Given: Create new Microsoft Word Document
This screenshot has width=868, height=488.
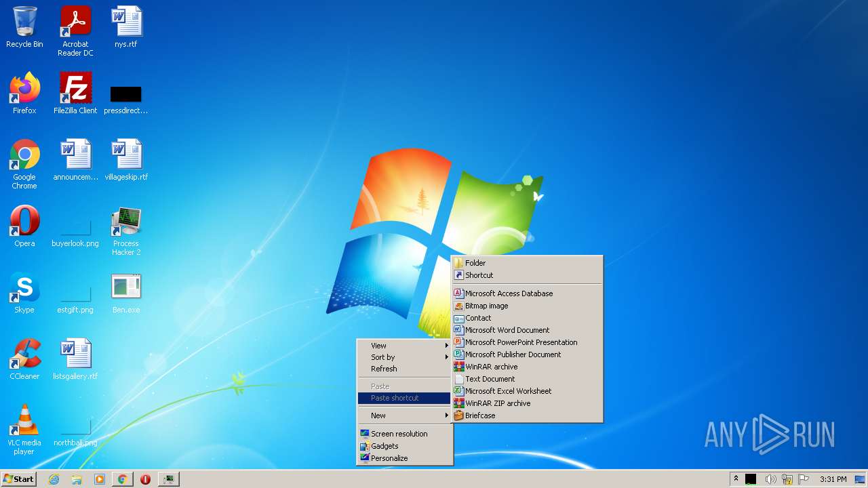Looking at the screenshot, I should pos(527,330).
